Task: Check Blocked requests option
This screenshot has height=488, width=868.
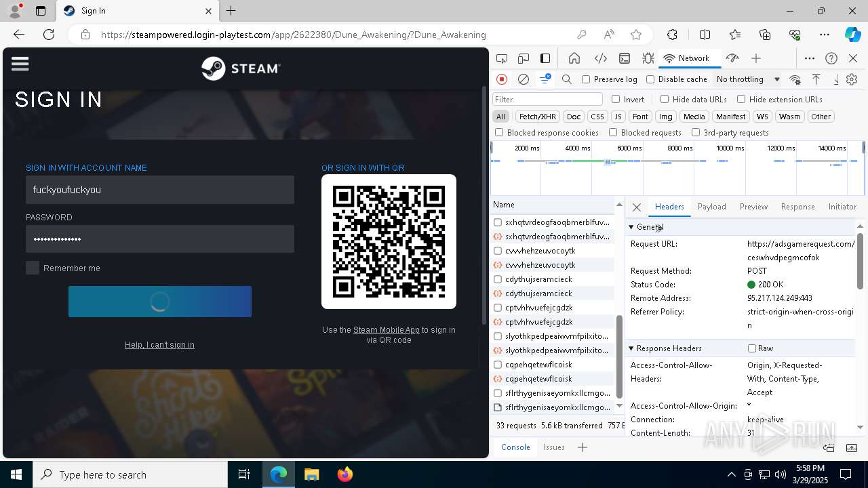Action: (x=613, y=133)
